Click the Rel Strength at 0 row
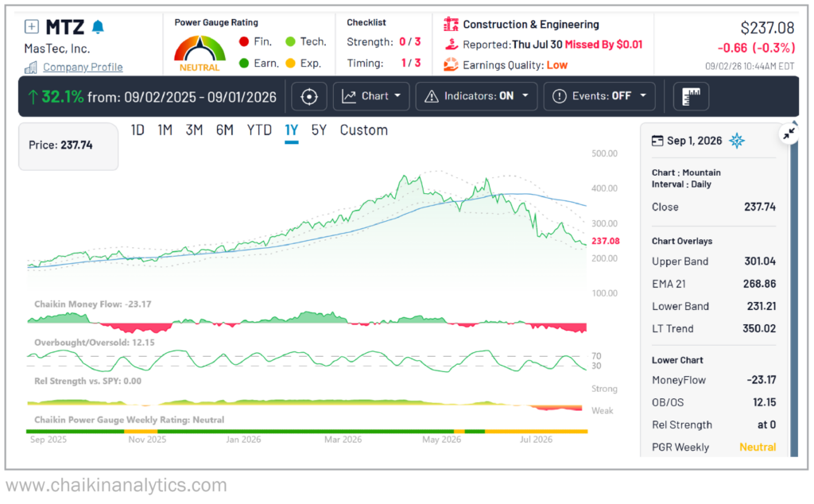Viewport: 814px width, 504px height. [x=714, y=425]
